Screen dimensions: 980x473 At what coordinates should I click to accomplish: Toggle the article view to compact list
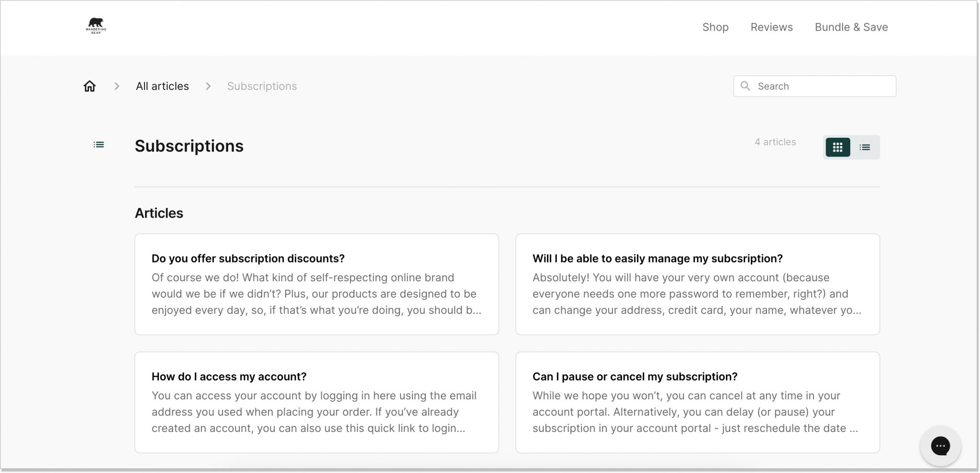point(866,147)
